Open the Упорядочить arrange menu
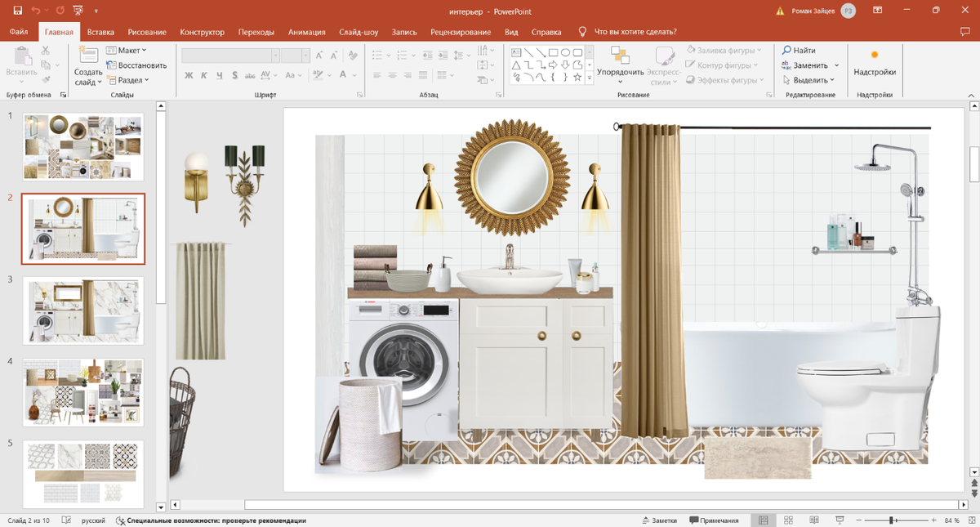The height and width of the screenshot is (527, 980). click(620, 65)
